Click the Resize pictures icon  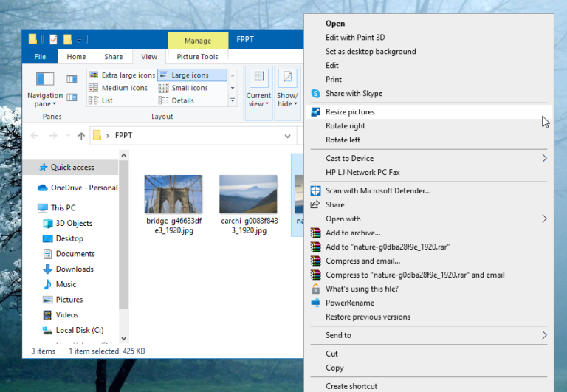(x=316, y=112)
